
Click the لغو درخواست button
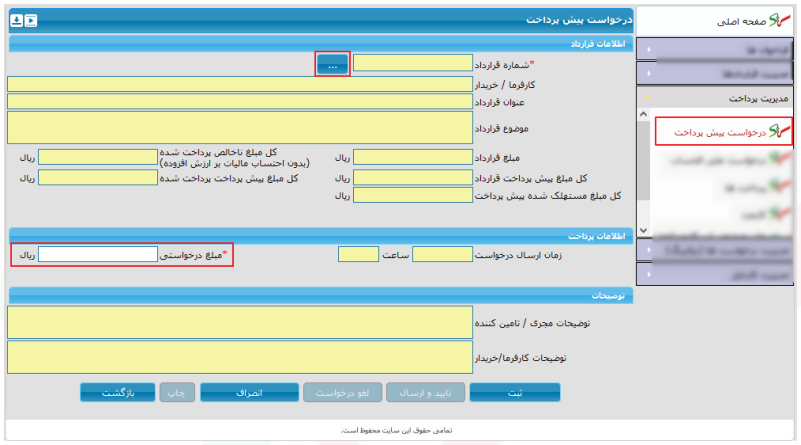(342, 392)
